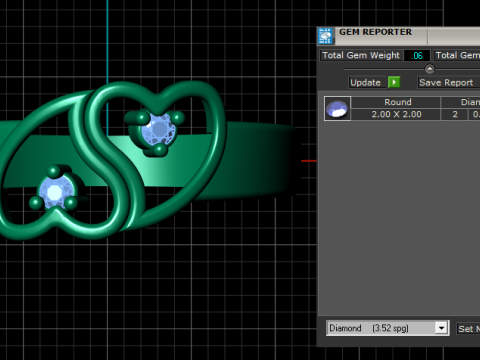The image size is (480, 360).
Task: Open the Diamond material dropdown arrow
Action: click(441, 328)
